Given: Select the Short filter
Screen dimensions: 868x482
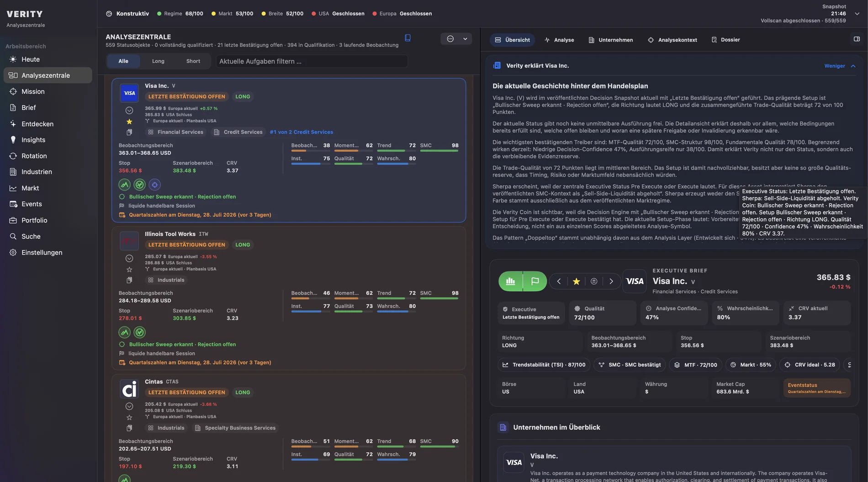Looking at the screenshot, I should point(193,61).
